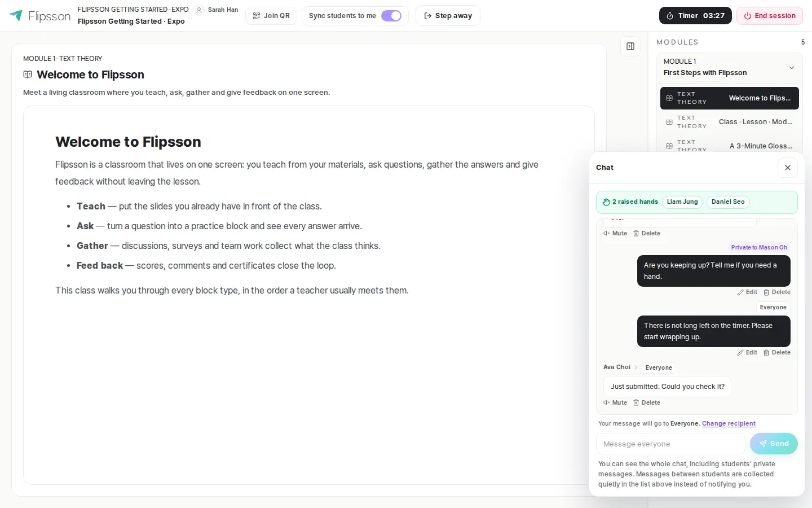The image size is (812, 508).
Task: Close the Chat panel
Action: (x=788, y=168)
